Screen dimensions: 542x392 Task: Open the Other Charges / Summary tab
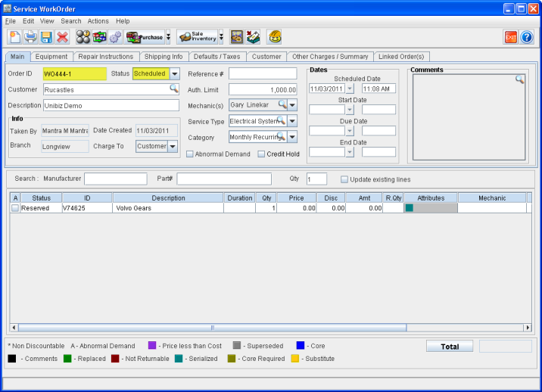330,57
